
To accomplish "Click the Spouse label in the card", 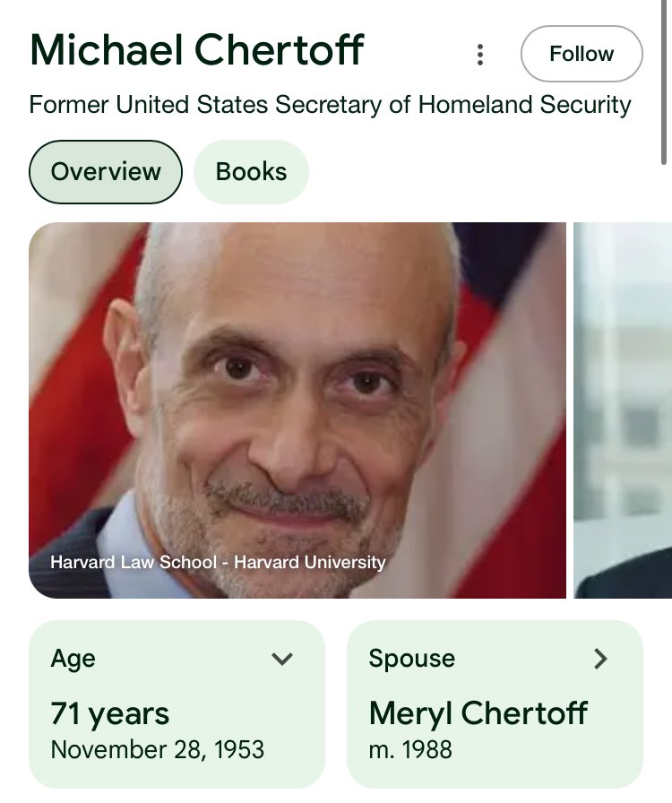I will [x=411, y=659].
